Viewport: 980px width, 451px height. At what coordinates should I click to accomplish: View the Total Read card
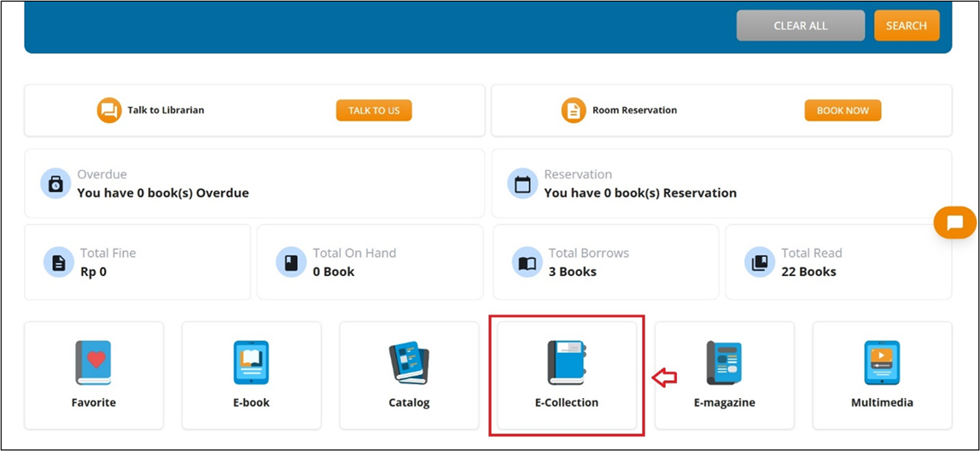tap(838, 262)
